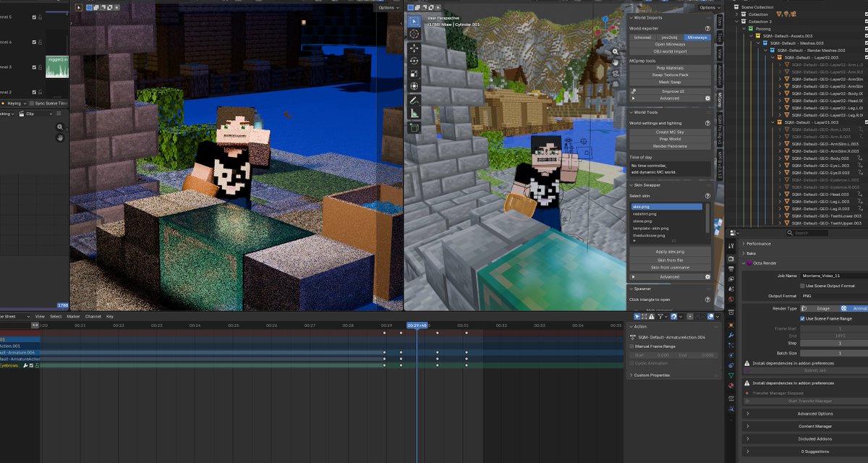Click the help icon next to World exporter
The width and height of the screenshot is (868, 463).
(x=707, y=28)
